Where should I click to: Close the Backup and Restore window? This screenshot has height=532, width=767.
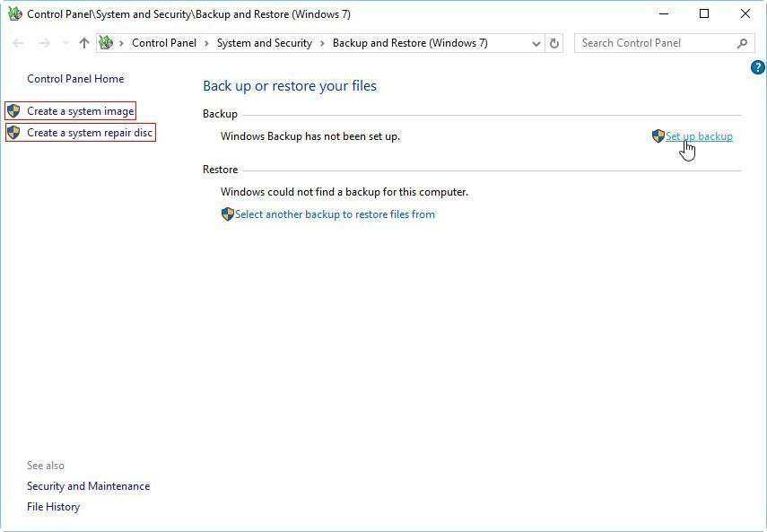point(745,13)
